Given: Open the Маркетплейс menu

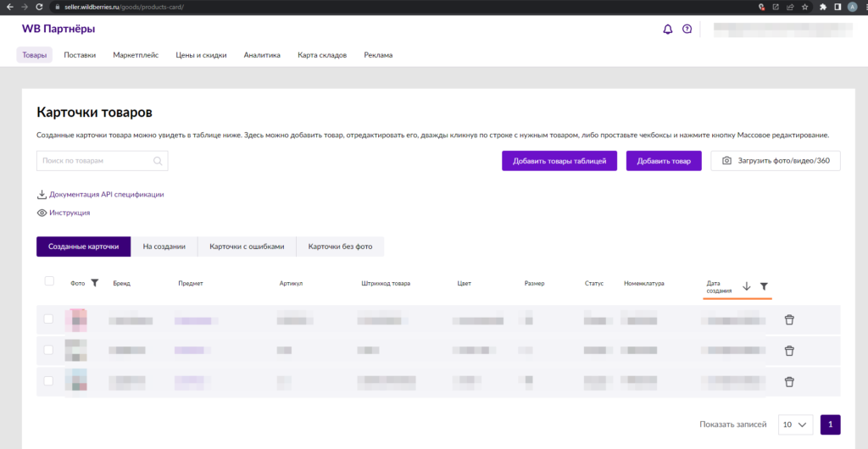Looking at the screenshot, I should click(136, 55).
